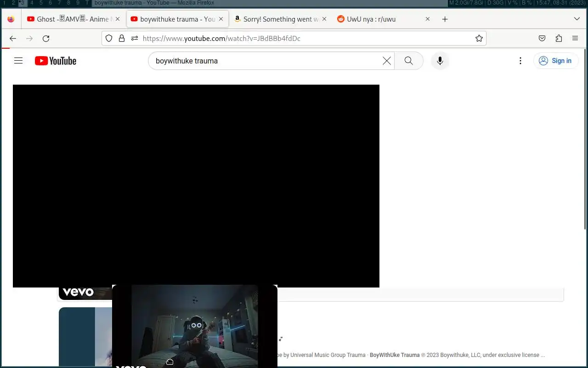Screen dimensions: 588x368
Task: Open the Firefox application menu
Action: tap(575, 38)
